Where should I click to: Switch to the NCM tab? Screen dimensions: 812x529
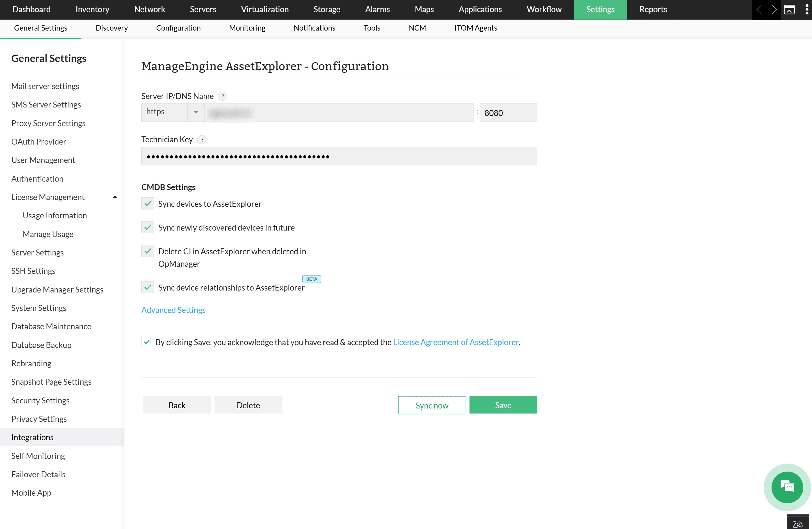[417, 28]
